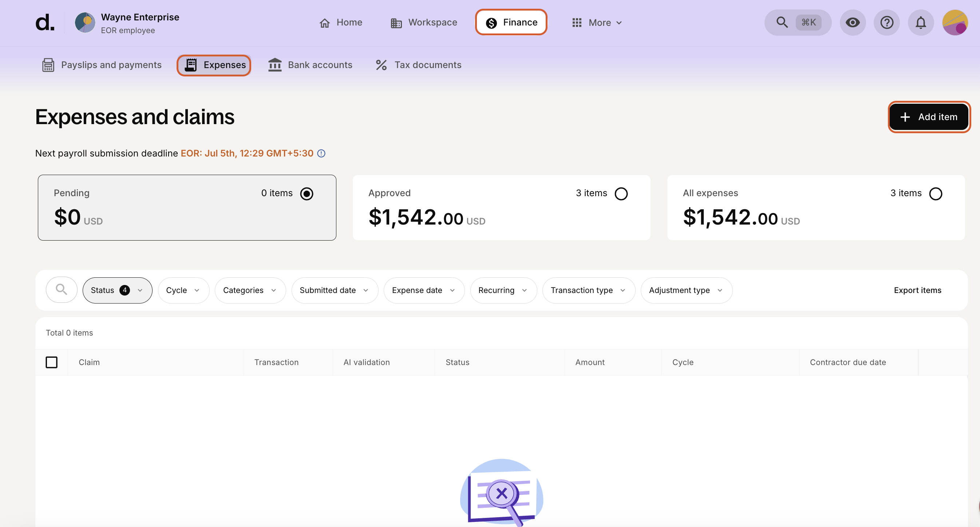This screenshot has width=980, height=527.
Task: Expand the Submitted date filter
Action: (x=335, y=290)
